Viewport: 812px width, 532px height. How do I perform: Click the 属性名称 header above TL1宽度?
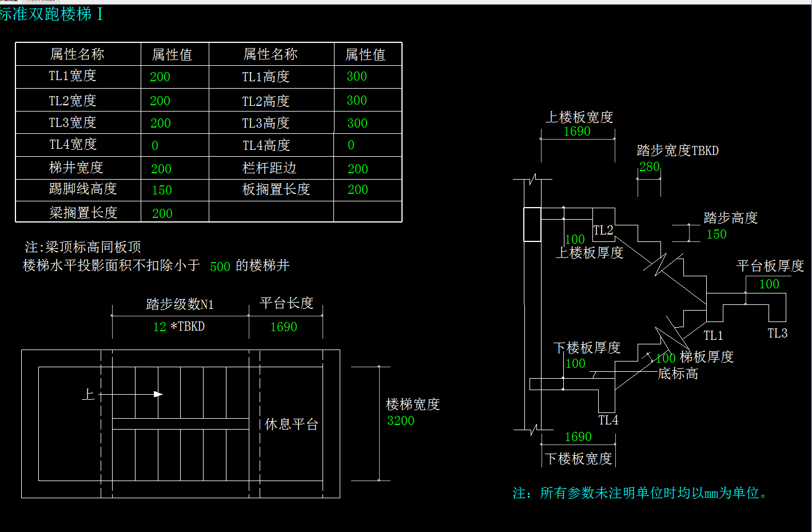click(77, 54)
